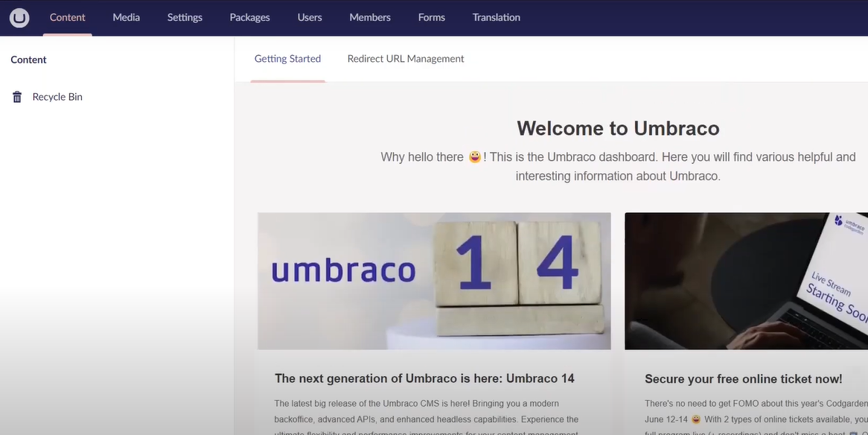Open the Forms section
This screenshot has width=868, height=435.
click(x=432, y=17)
